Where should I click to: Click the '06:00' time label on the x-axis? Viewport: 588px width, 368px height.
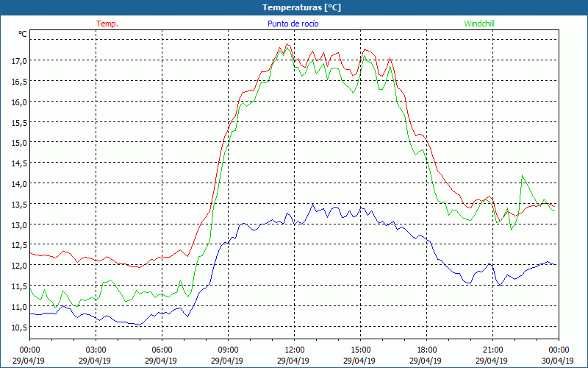click(162, 350)
